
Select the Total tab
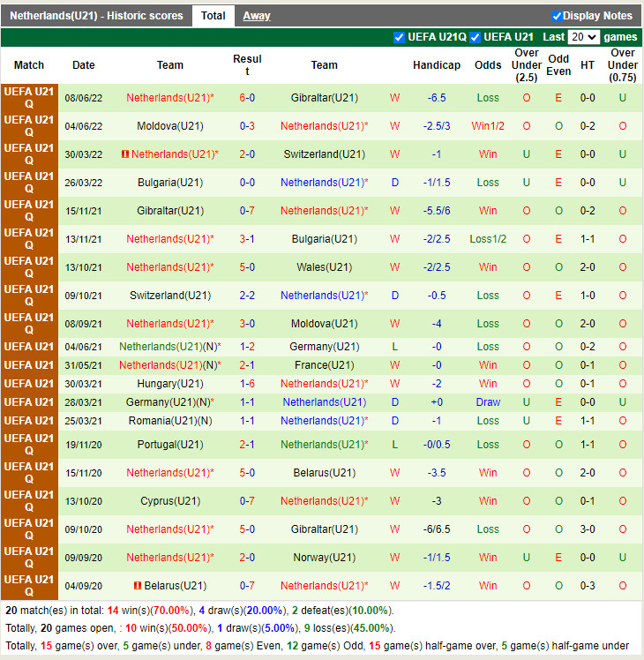click(213, 16)
